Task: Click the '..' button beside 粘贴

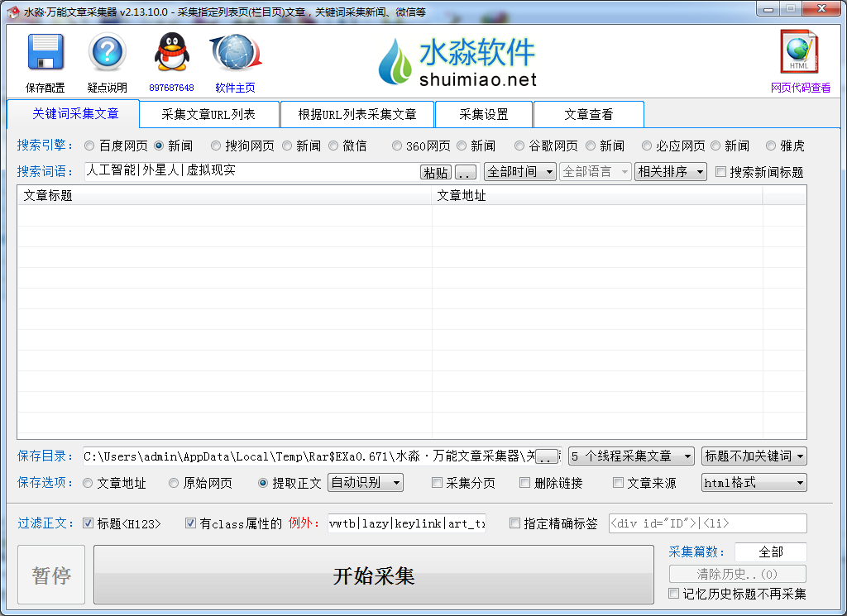Action: pos(466,172)
